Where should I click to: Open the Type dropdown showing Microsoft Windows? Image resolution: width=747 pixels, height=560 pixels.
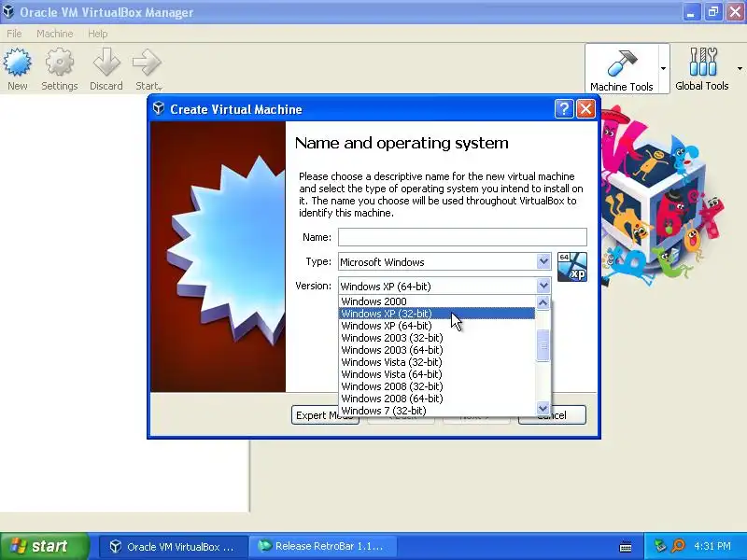pos(444,262)
